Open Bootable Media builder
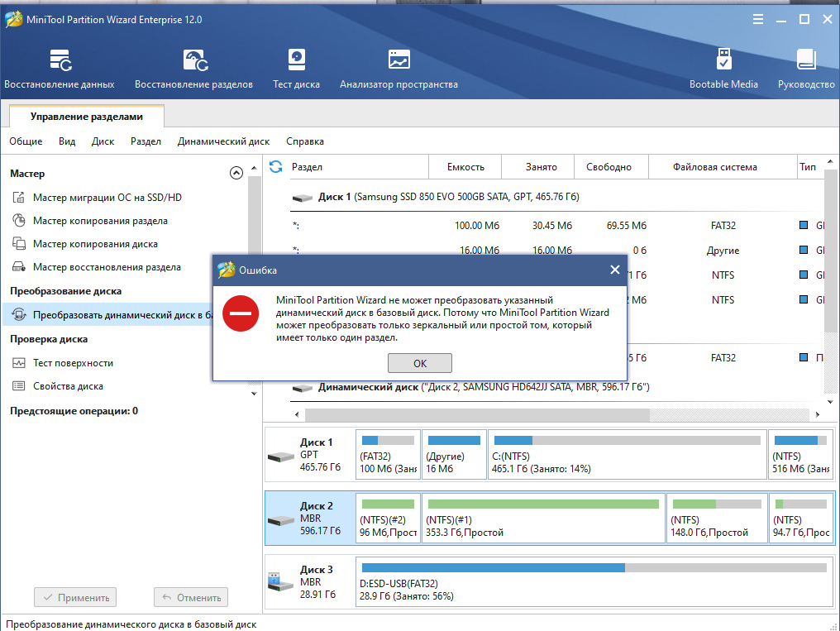840x631 pixels. (x=723, y=69)
